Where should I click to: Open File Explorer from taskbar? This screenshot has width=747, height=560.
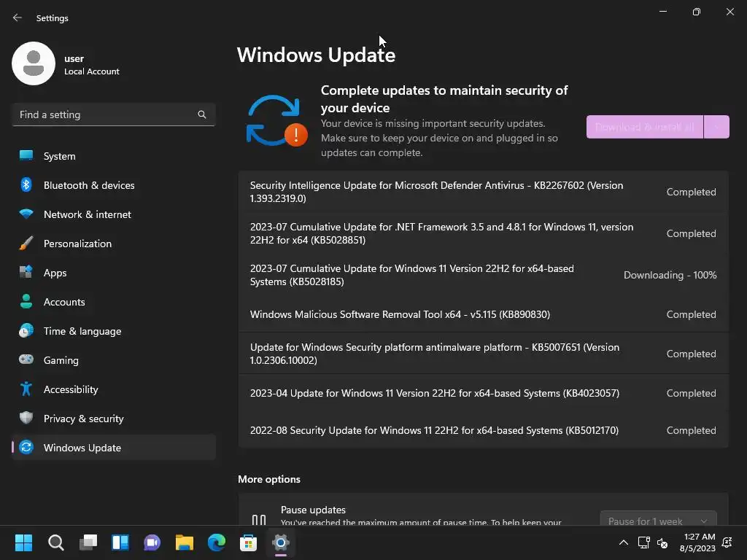185,542
